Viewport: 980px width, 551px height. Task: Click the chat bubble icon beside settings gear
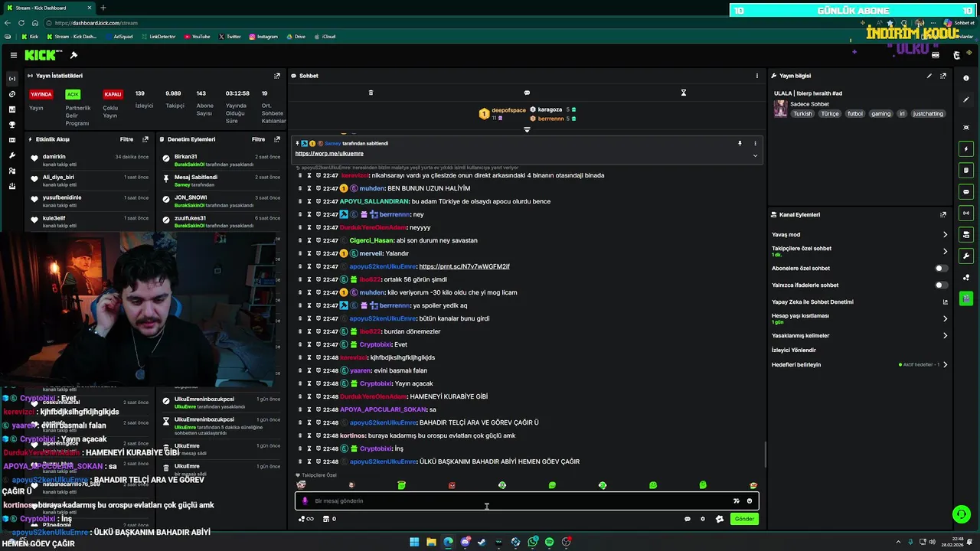[x=687, y=519]
